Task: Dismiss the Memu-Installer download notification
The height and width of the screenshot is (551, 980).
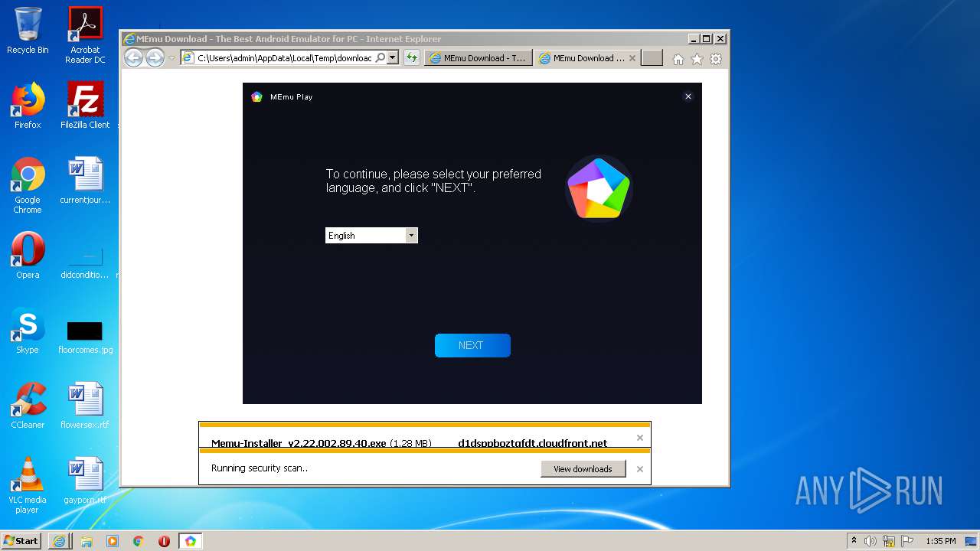Action: point(640,438)
